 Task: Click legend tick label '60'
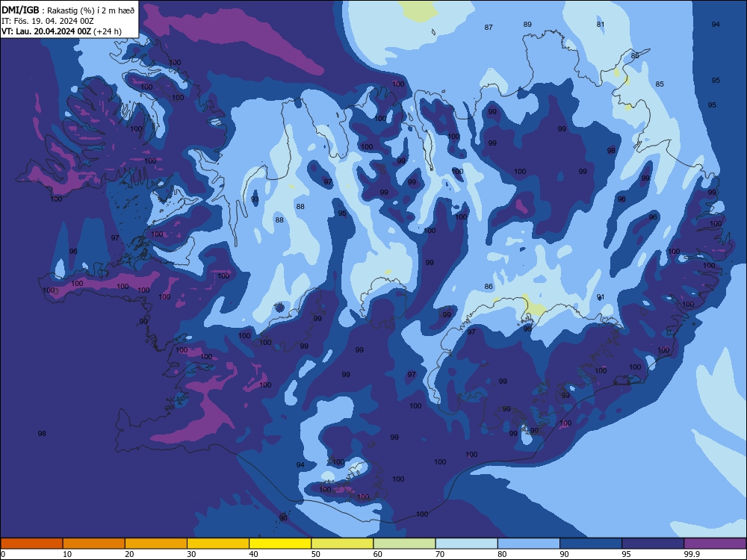click(378, 554)
